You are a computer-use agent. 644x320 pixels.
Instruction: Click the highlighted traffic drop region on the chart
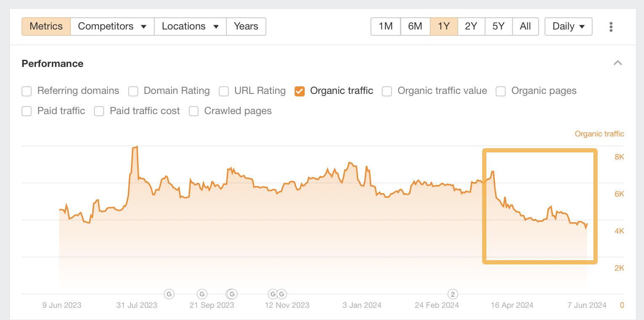pos(539,206)
